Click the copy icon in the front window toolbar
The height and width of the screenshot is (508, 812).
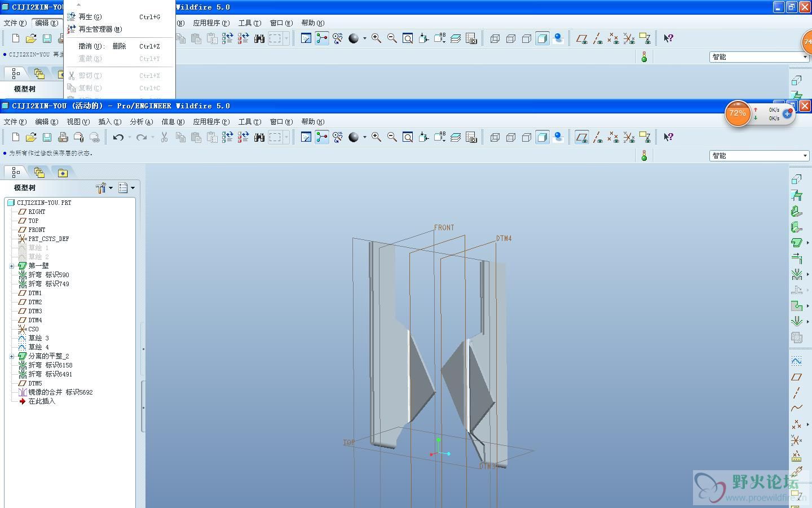[x=180, y=137]
